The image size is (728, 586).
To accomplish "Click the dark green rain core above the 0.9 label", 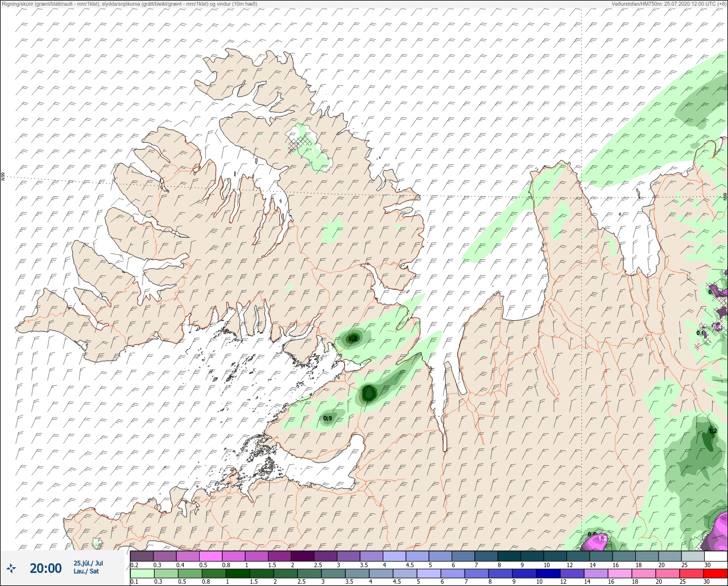I will tap(369, 393).
